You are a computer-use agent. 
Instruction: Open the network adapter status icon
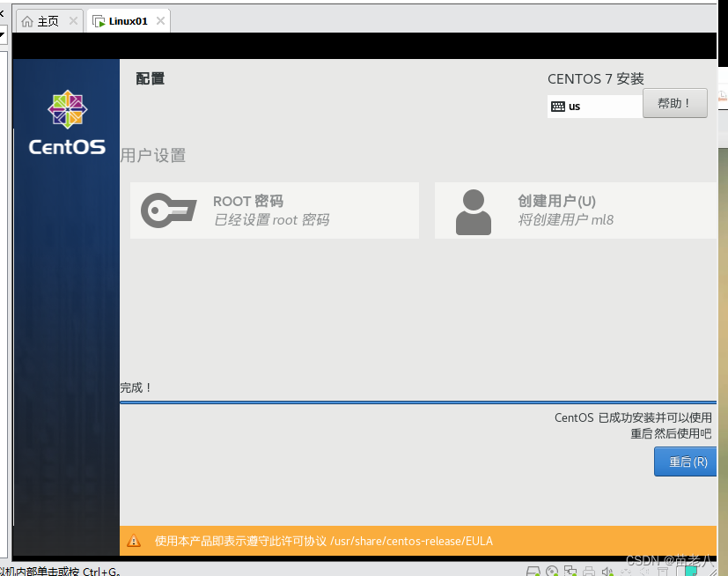570,571
